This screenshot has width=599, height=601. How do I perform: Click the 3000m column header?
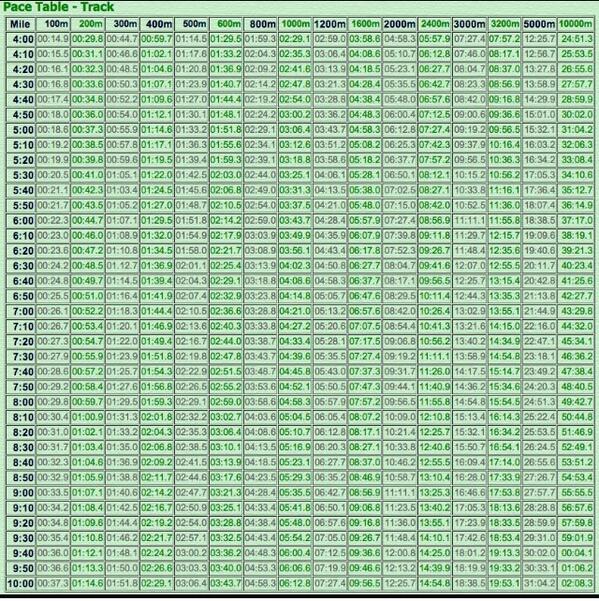pyautogui.click(x=469, y=24)
